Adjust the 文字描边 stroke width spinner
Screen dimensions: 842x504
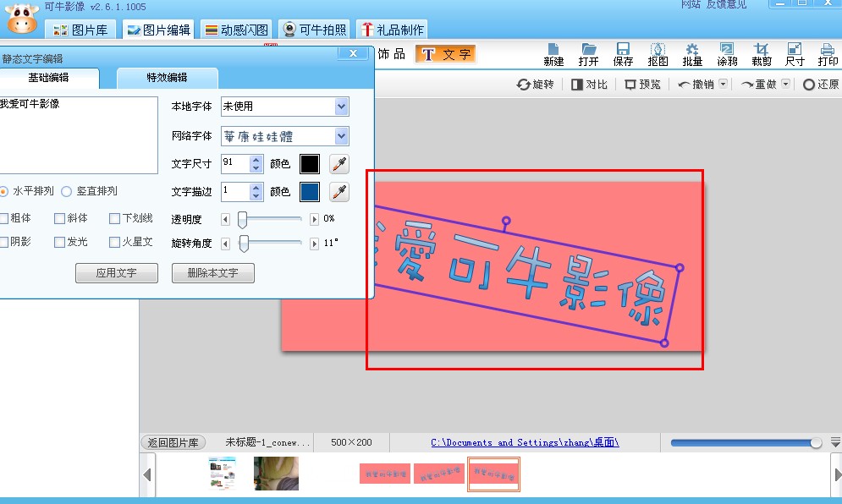(x=256, y=192)
